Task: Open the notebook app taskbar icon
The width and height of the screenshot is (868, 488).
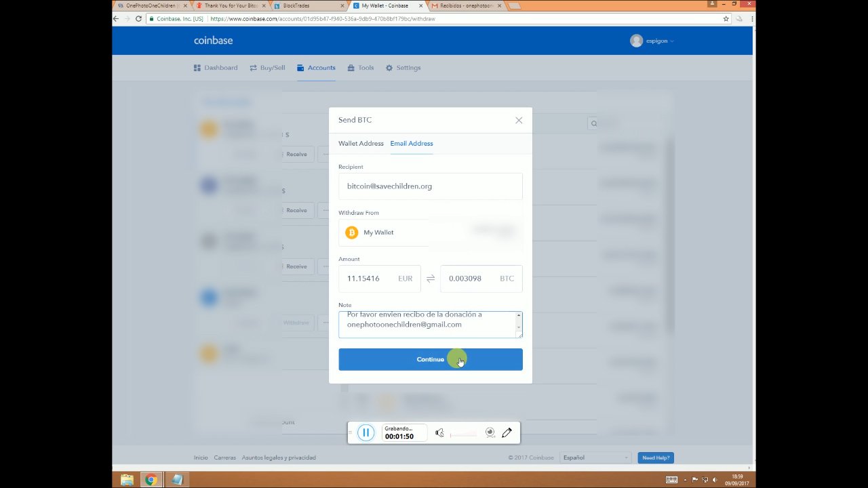Action: [x=176, y=480]
